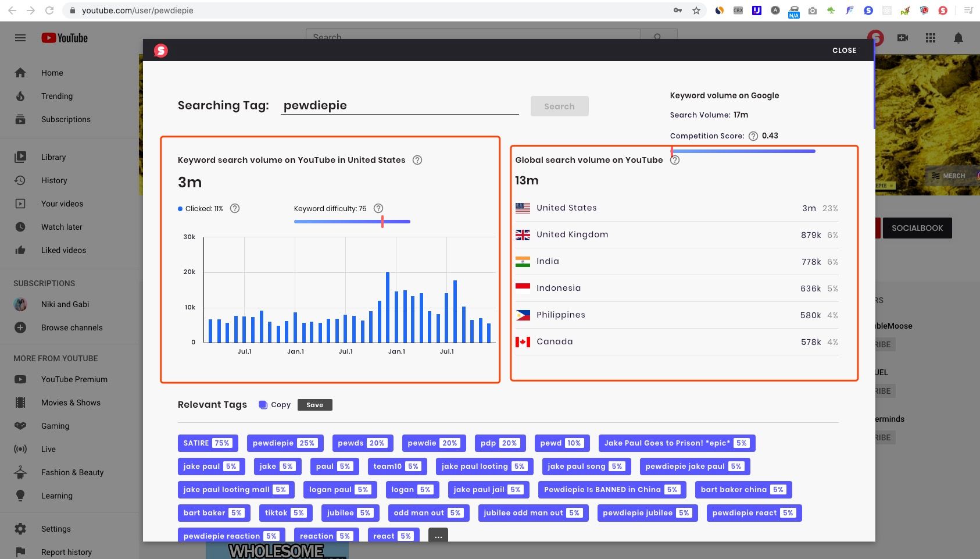
Task: Click help icon beside Global search volume
Action: [675, 160]
